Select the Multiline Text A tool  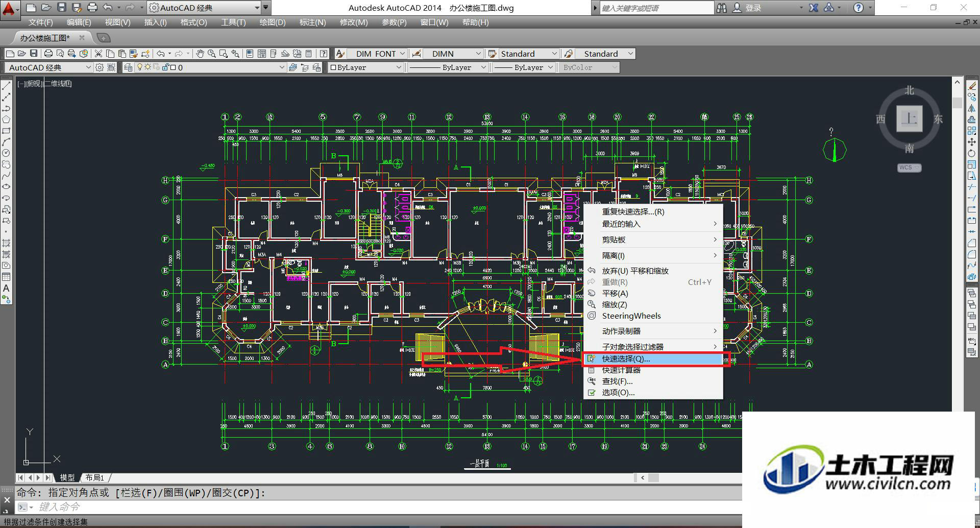tap(6, 288)
